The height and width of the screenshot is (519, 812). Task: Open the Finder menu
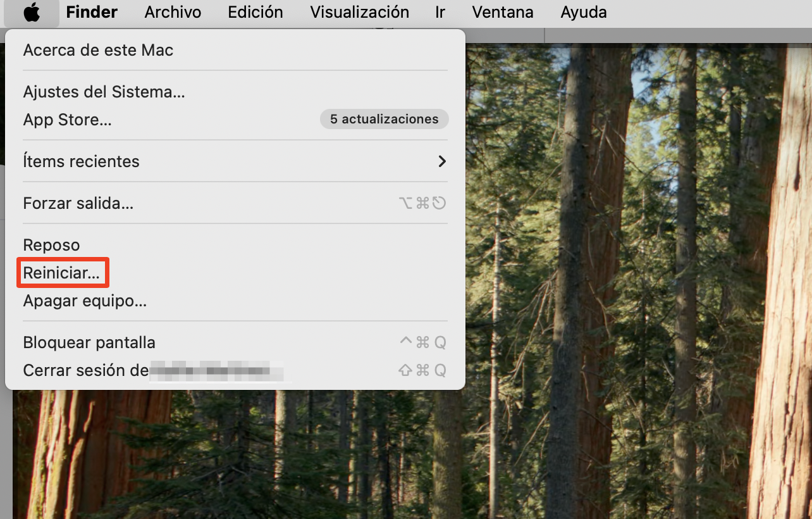pyautogui.click(x=91, y=12)
